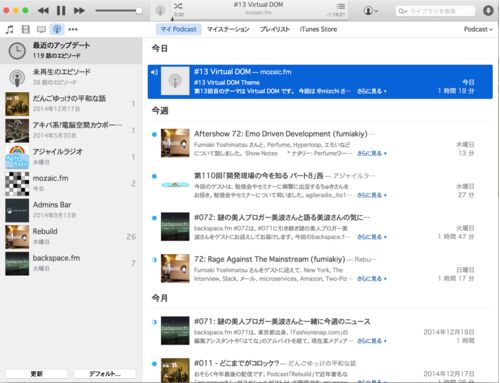Toggle partially played marker for #071 episode

154,322
